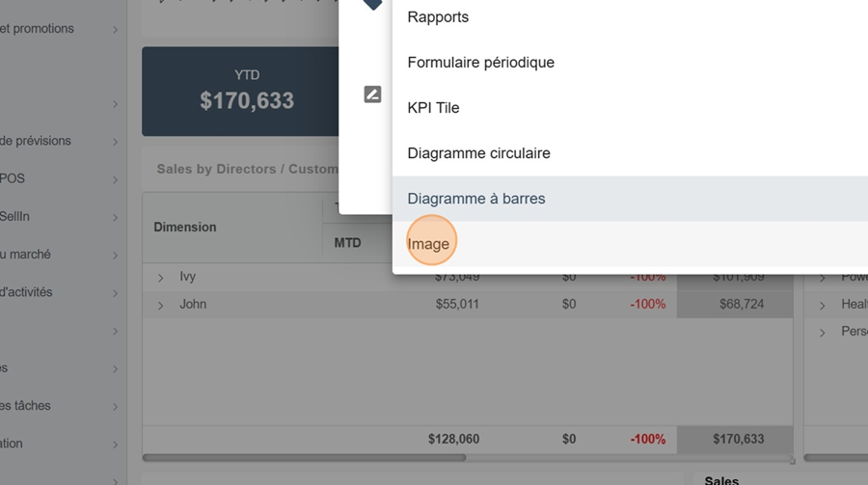Click the chevron beside 'd'activités'
The image size is (868, 485).
(x=115, y=293)
